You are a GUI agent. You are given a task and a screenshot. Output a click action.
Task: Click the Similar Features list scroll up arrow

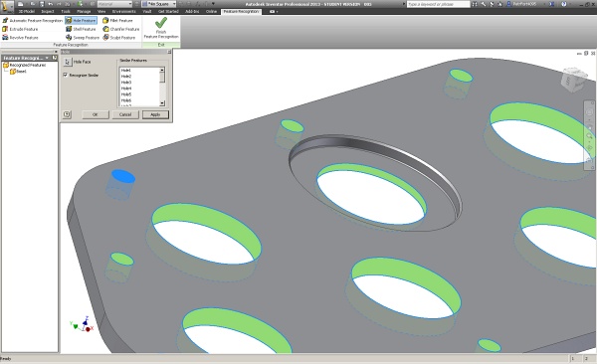coord(162,70)
